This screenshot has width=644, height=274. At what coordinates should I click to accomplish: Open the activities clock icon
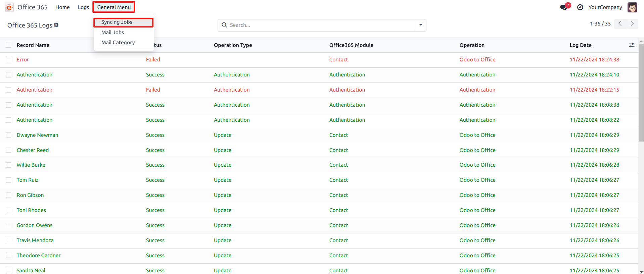(x=580, y=7)
